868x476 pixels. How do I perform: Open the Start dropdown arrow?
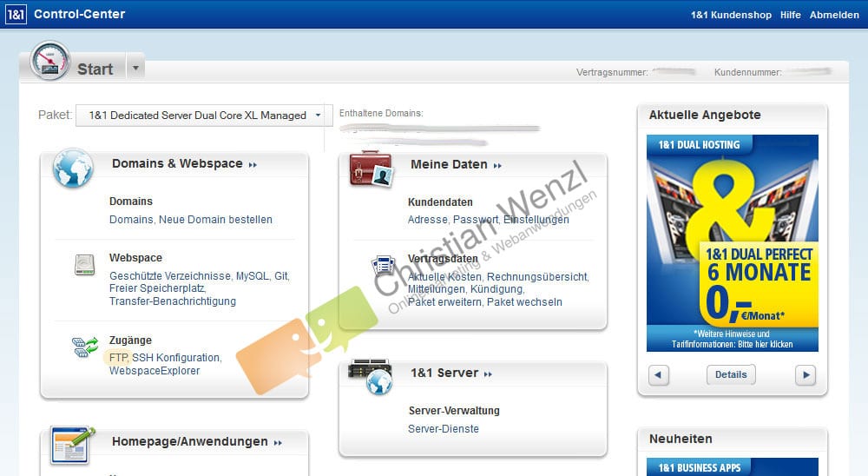click(x=135, y=68)
